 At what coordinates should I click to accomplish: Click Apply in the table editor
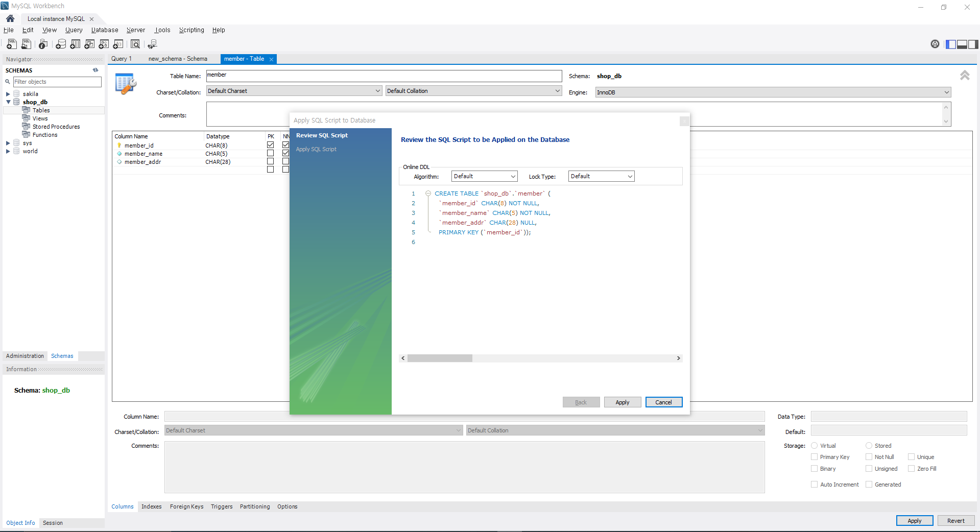(x=915, y=521)
